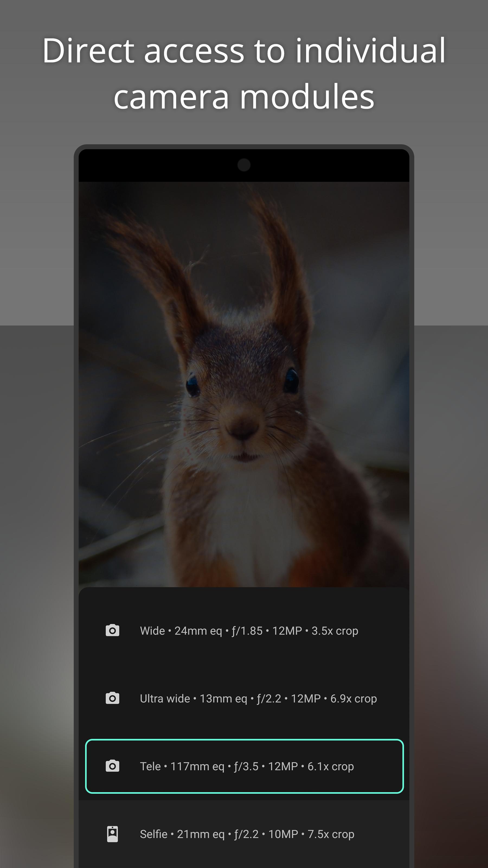The height and width of the screenshot is (868, 488).
Task: Tap the squirrel viewfinder preview
Action: pos(244,384)
